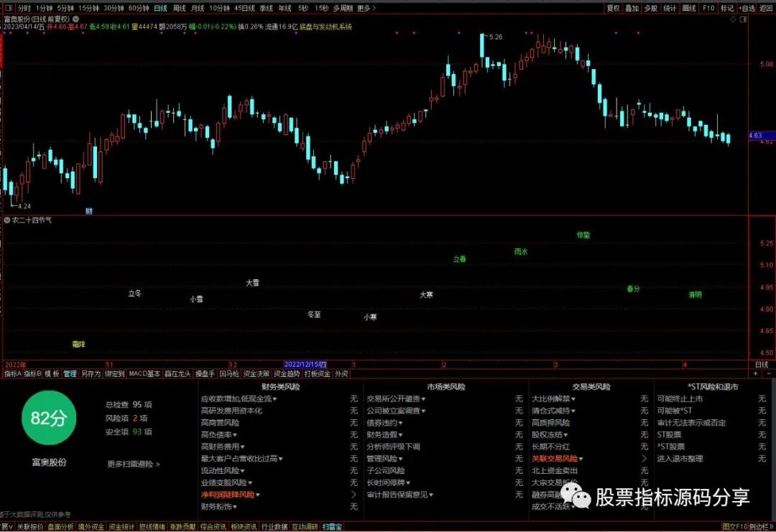This screenshot has width=776, height=532.
Task: Click the 复权 toolbar button
Action: pos(613,9)
